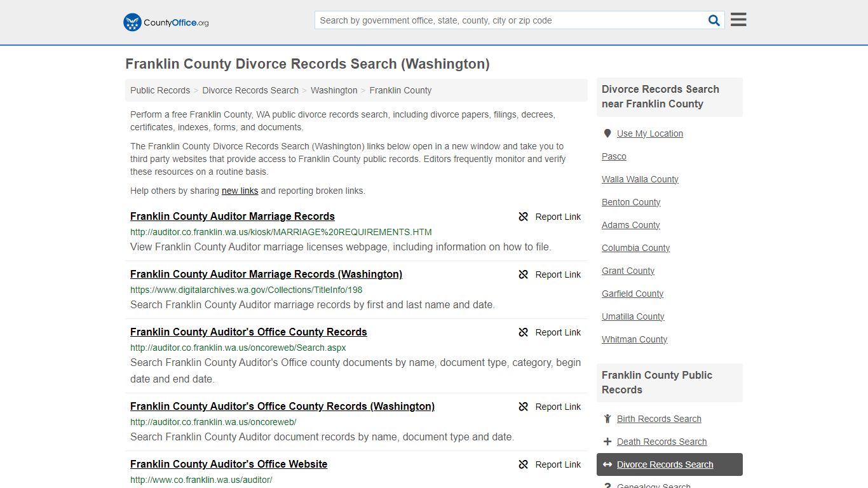Report link for Marriage Records (Washington)

pyautogui.click(x=558, y=274)
